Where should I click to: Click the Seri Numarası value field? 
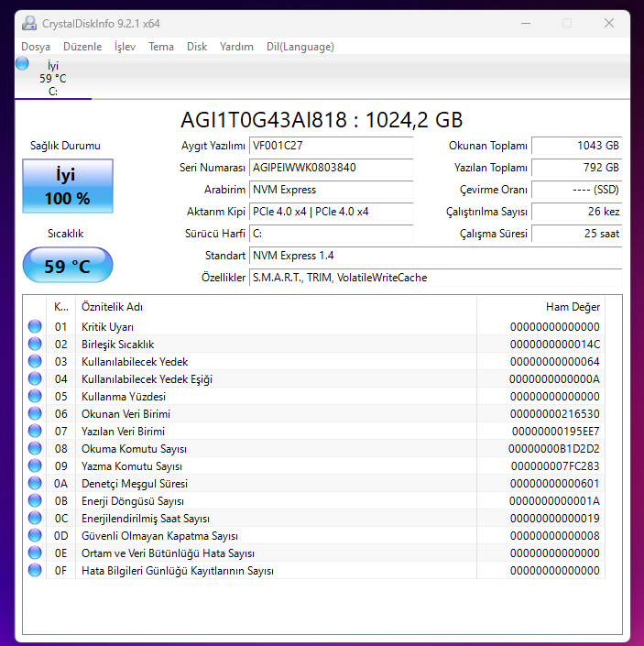coord(331,168)
